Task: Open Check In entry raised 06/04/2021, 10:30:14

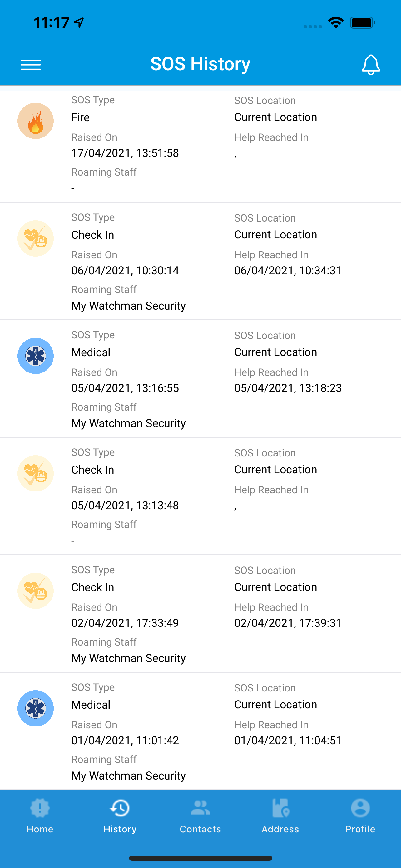Action: (200, 261)
